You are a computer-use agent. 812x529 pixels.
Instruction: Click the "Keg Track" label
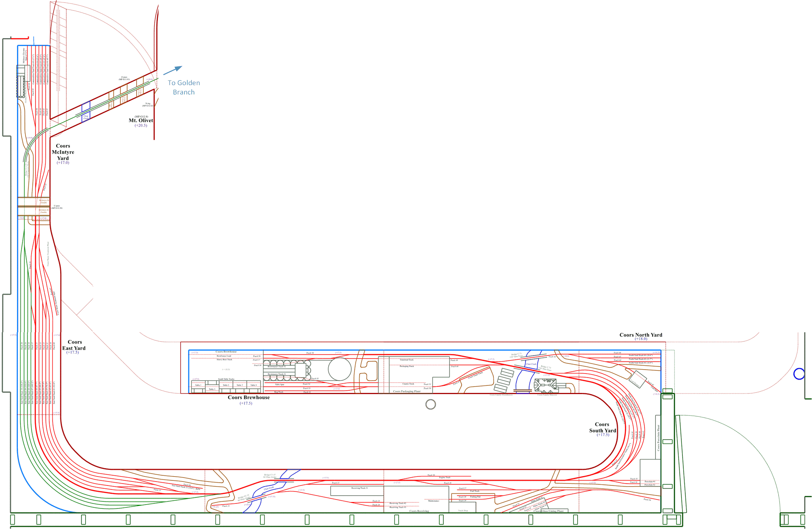[279, 392]
